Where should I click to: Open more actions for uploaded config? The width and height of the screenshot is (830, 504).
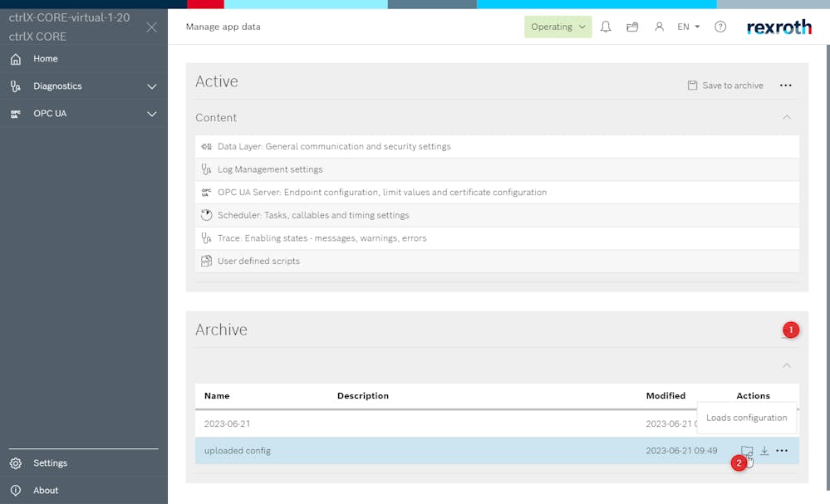click(782, 451)
